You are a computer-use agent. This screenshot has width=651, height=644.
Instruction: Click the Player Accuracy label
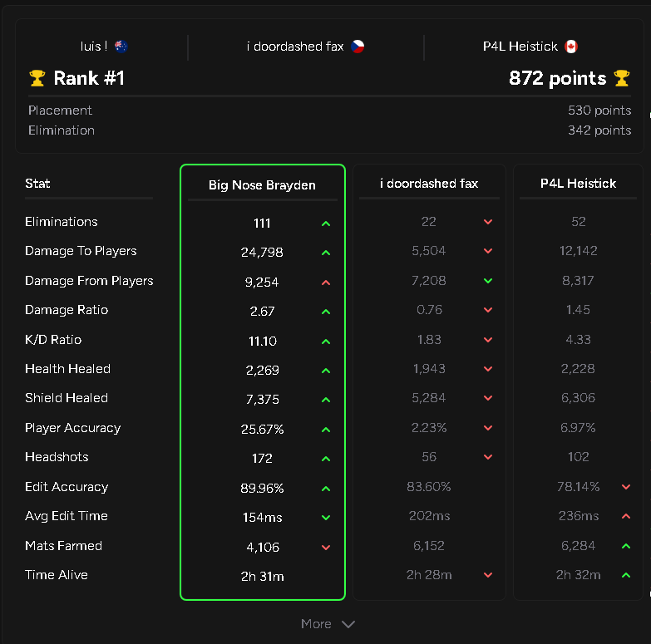pyautogui.click(x=72, y=428)
